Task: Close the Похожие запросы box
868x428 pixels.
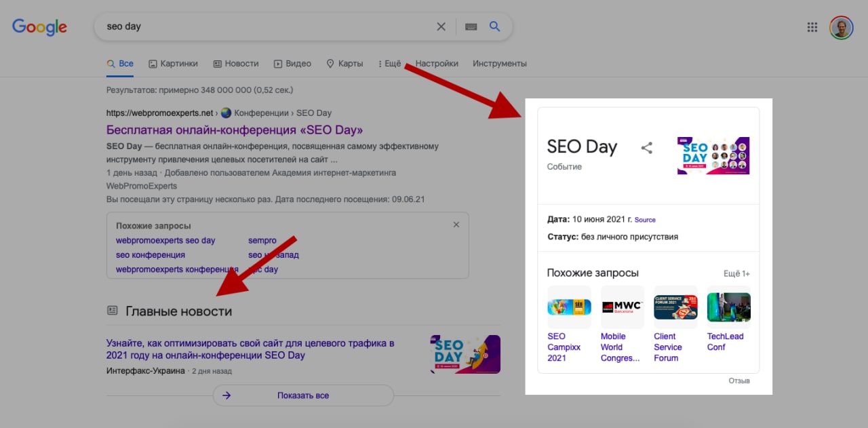Action: (456, 225)
